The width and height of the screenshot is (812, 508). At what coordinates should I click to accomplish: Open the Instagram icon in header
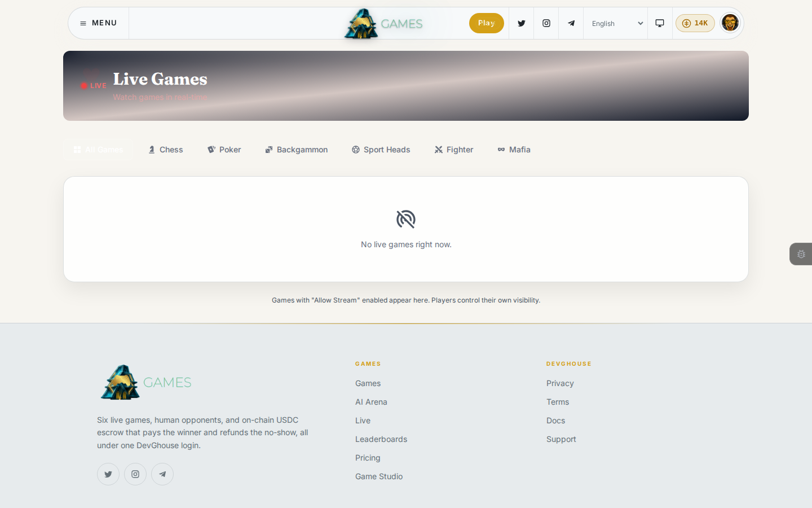click(546, 23)
